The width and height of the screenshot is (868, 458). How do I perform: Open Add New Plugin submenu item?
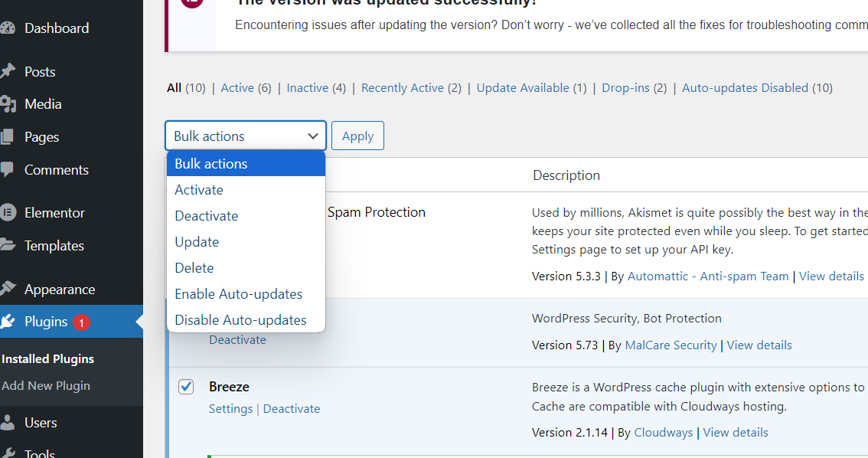[x=46, y=386]
